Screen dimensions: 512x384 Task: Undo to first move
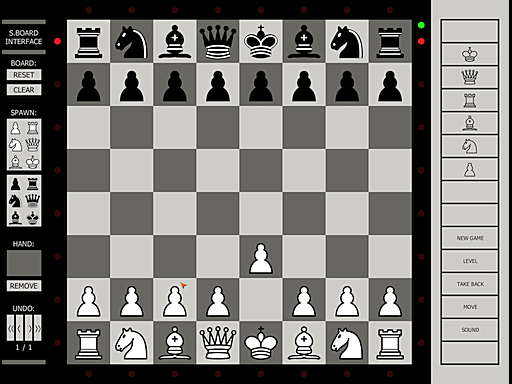[x=11, y=328]
